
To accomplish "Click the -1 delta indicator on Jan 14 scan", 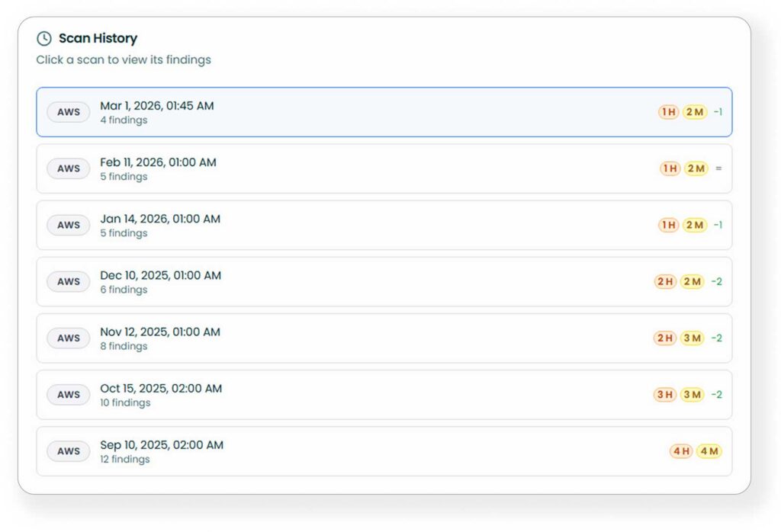I will click(718, 225).
